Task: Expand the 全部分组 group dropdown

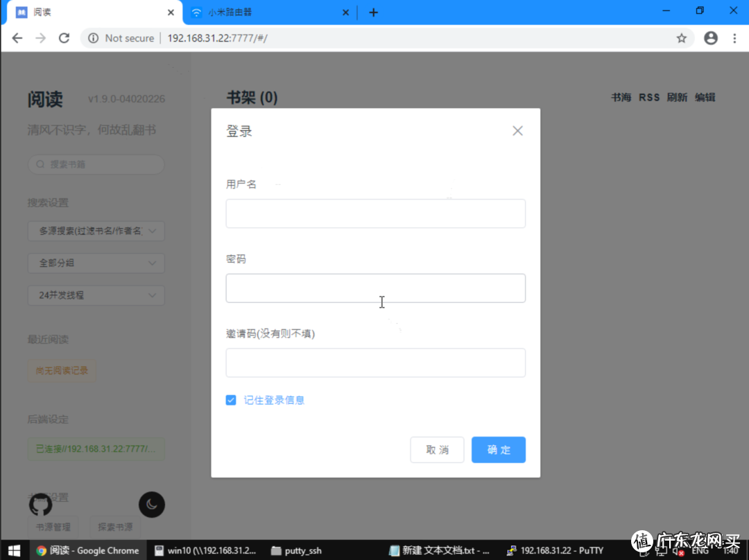Action: pos(96,263)
